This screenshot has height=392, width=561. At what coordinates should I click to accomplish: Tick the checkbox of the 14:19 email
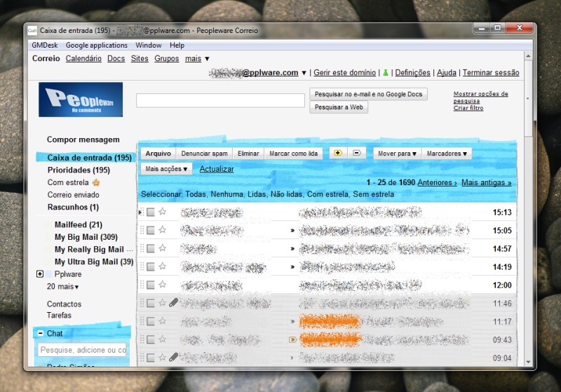pos(151,266)
